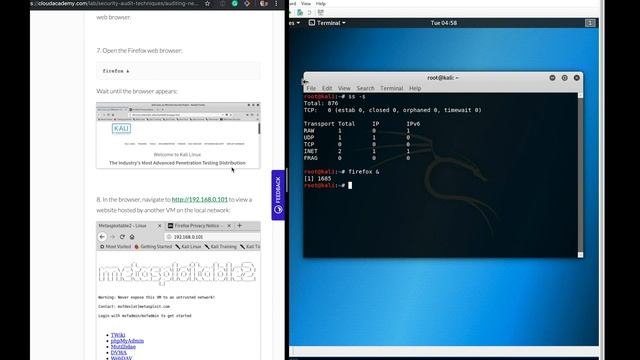Open the terminal Search menu
The width and height of the screenshot is (640, 360).
[365, 88]
